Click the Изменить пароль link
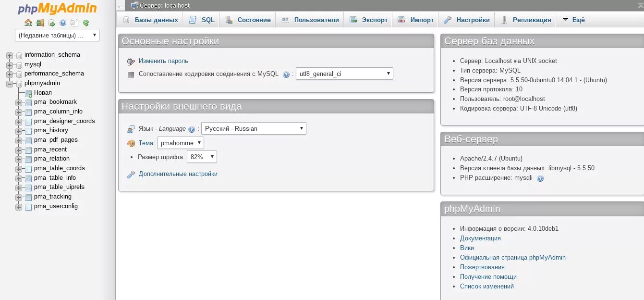 (163, 61)
